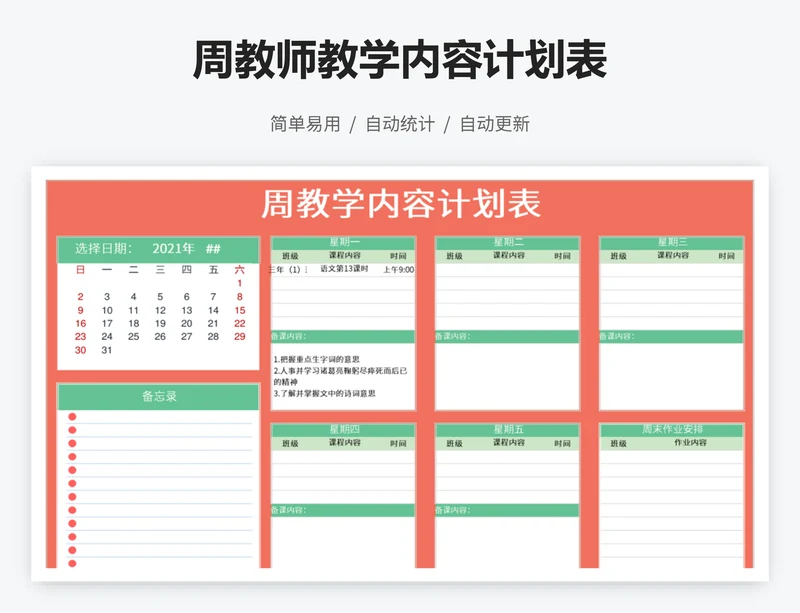
Task: Click the 星期三 section header
Action: click(672, 242)
